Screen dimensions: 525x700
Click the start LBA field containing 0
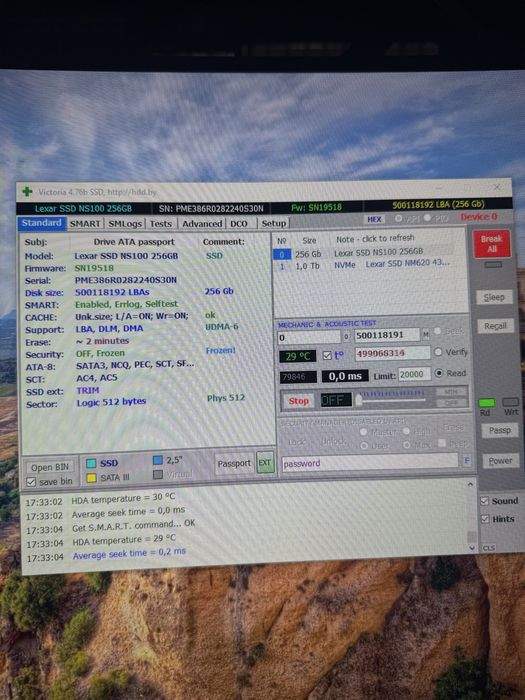(x=309, y=337)
